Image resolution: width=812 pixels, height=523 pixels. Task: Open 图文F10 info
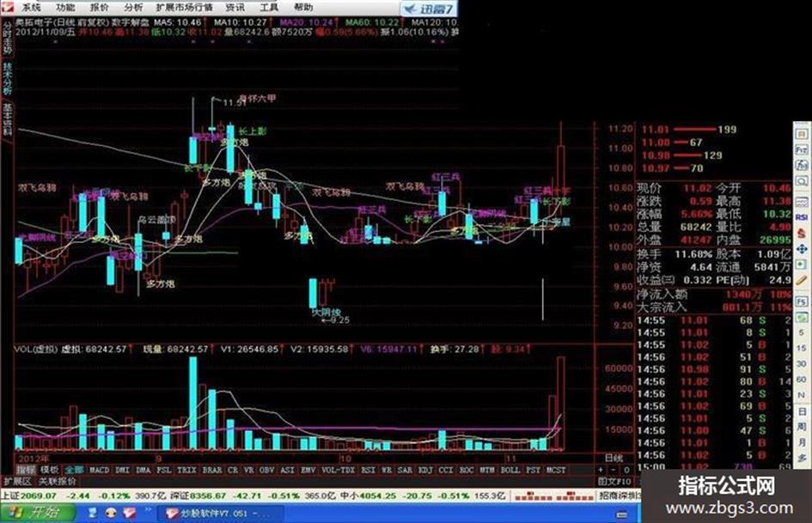pos(614,481)
